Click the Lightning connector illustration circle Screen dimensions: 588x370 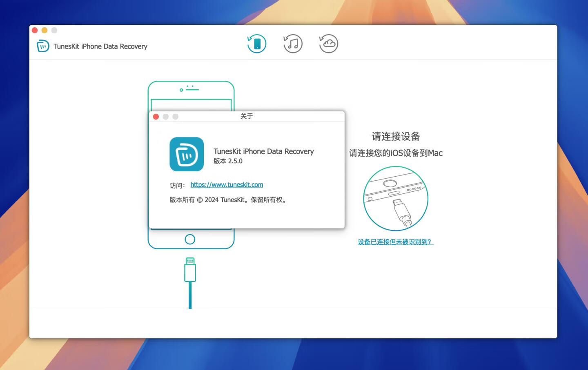pos(396,199)
